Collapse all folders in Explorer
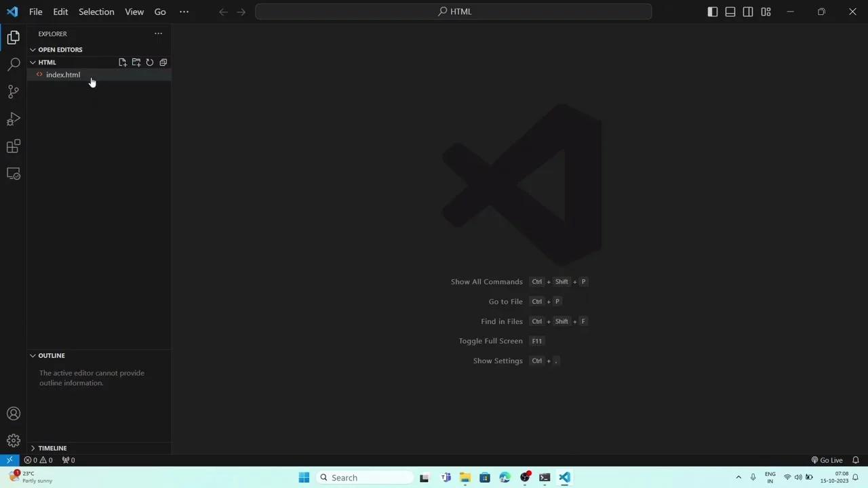The height and width of the screenshot is (488, 868). [163, 62]
